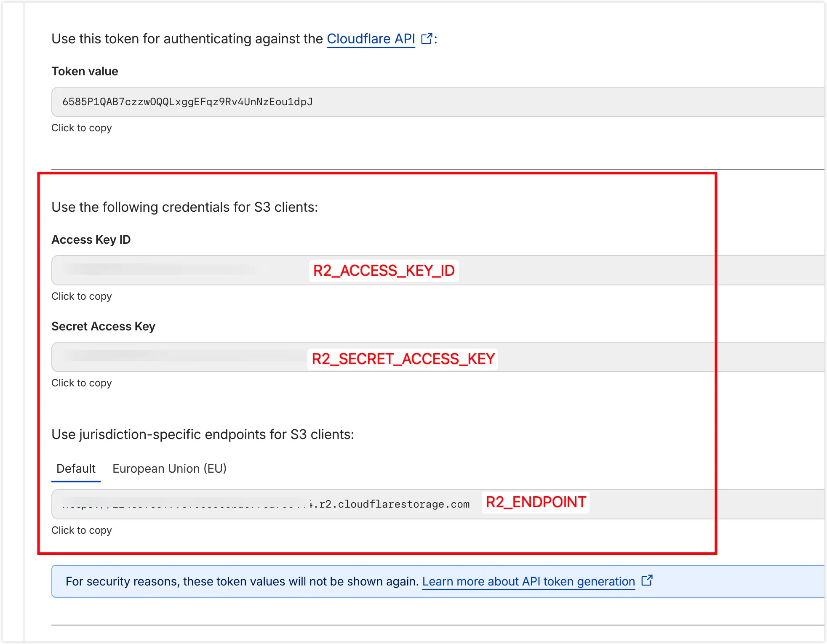This screenshot has width=827, height=644.
Task: Switch to European Union (EU) tab
Action: click(169, 468)
